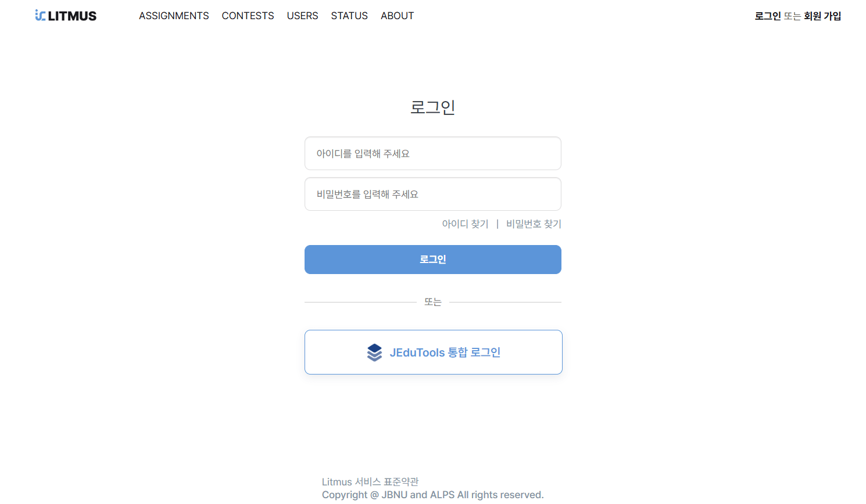Click the 로그인 link in top-right header
This screenshot has height=504, width=866.
click(768, 16)
